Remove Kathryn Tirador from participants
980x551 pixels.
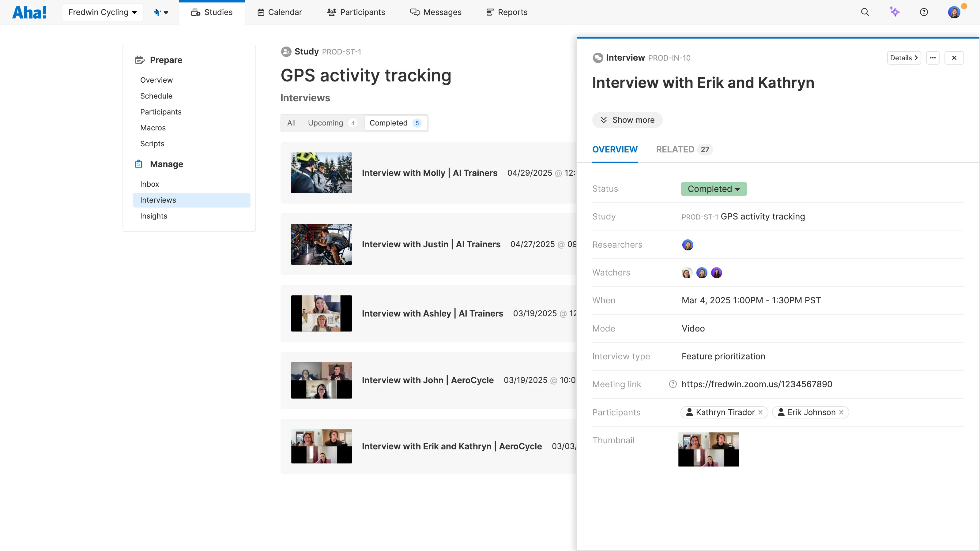[760, 412]
